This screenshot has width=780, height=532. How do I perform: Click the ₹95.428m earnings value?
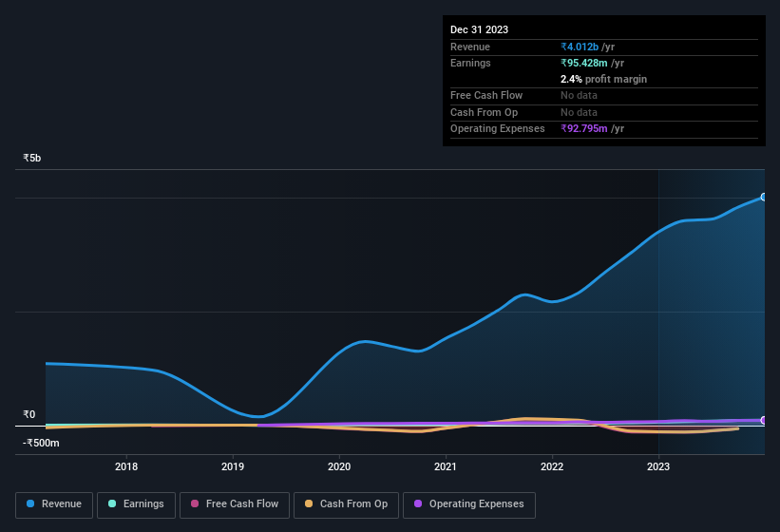coord(584,63)
